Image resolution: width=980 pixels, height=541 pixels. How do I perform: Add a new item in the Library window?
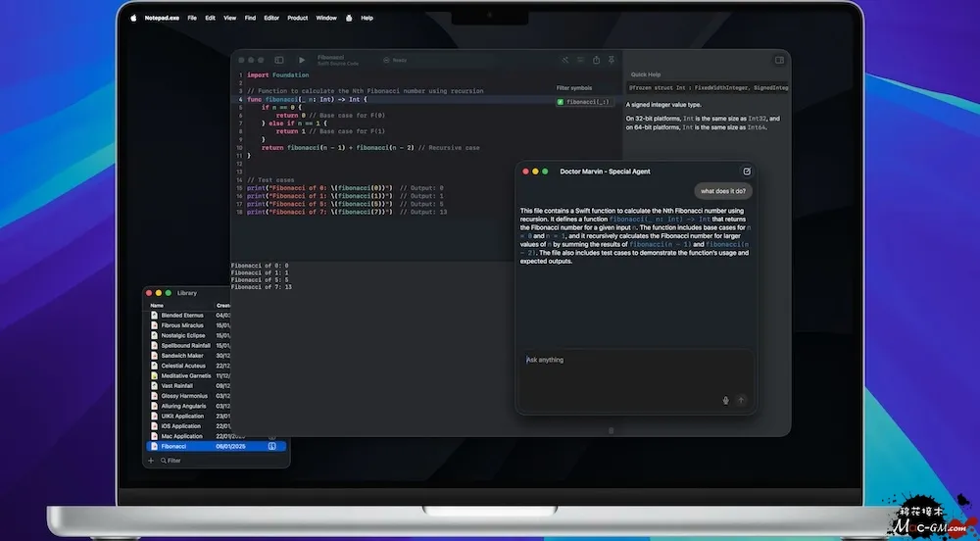click(151, 461)
